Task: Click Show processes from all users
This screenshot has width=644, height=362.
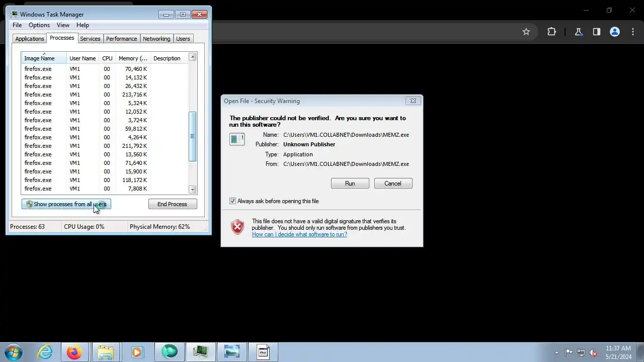Action: 66,204
